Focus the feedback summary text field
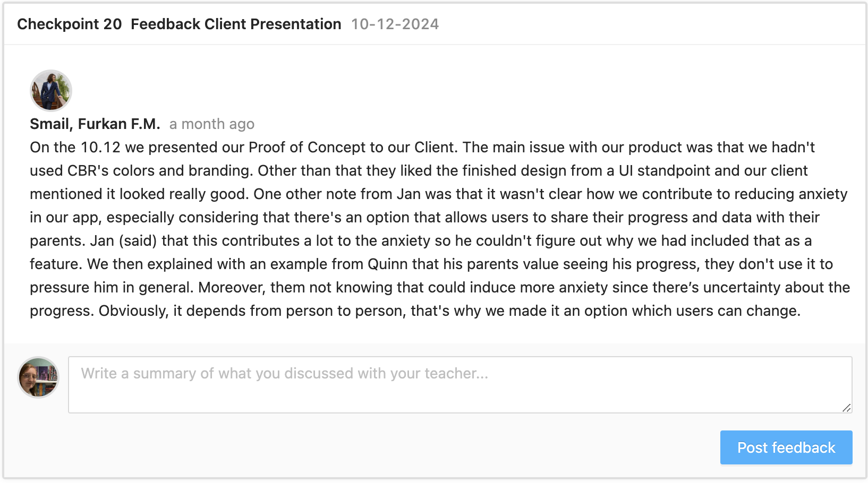The height and width of the screenshot is (483, 868). (459, 385)
